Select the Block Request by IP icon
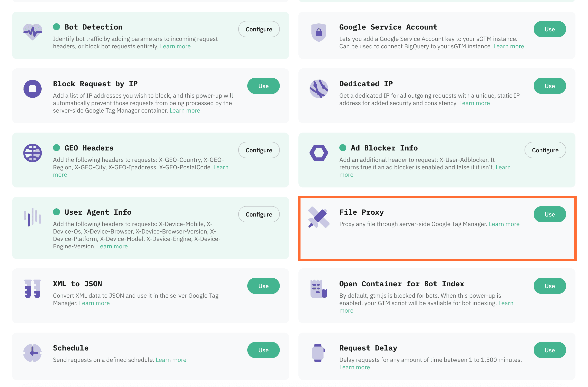Viewport: 588px width, 387px height. 32,89
